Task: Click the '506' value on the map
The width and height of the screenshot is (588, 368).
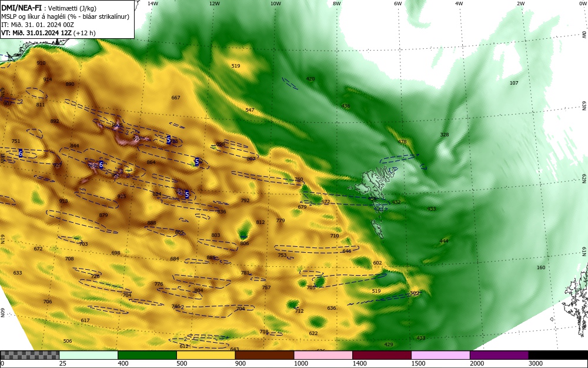Action: (68, 342)
